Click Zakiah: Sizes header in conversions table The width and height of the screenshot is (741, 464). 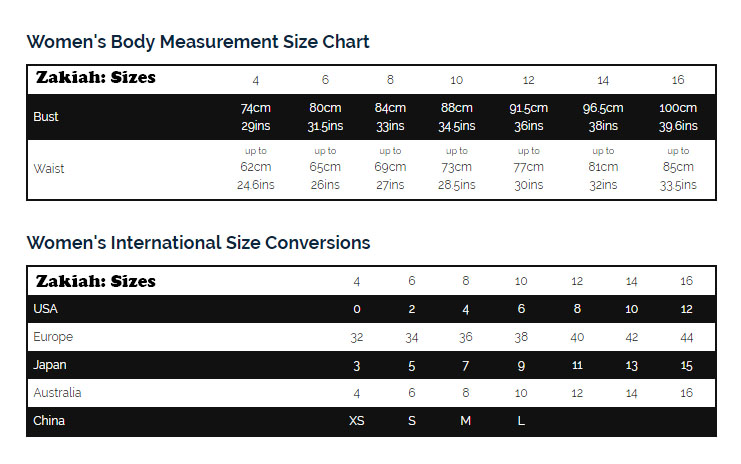(95, 281)
